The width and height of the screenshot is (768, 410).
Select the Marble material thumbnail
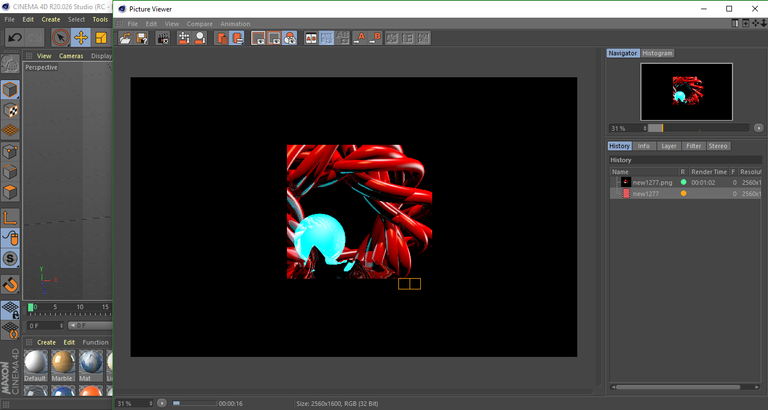pos(63,365)
